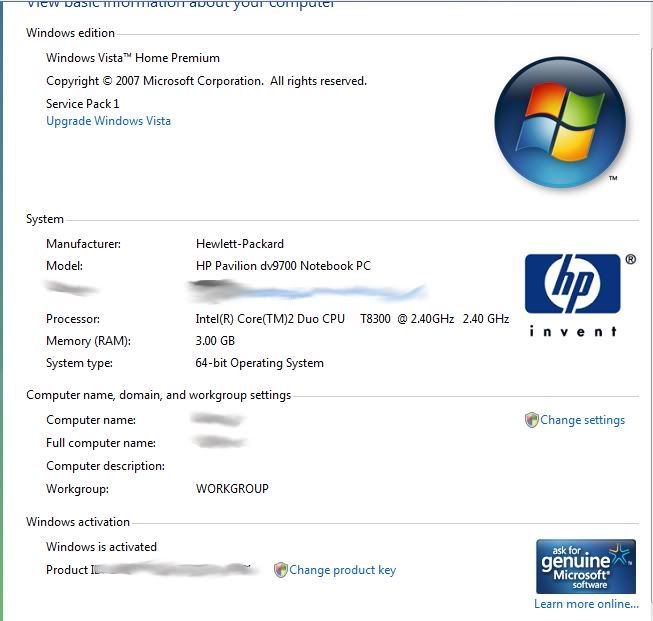Screen dimensions: 653x621
Task: Click the 64-bit Operating System text
Action: coord(259,363)
